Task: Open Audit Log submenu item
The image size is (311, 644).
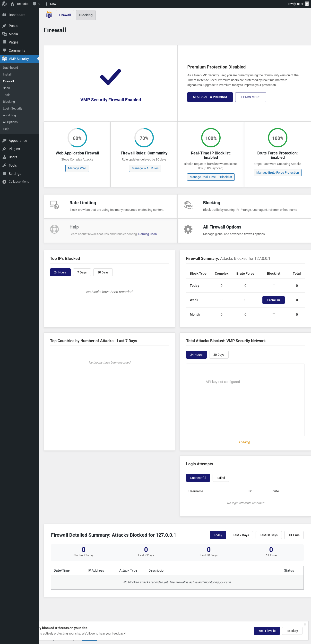Action: click(9, 115)
